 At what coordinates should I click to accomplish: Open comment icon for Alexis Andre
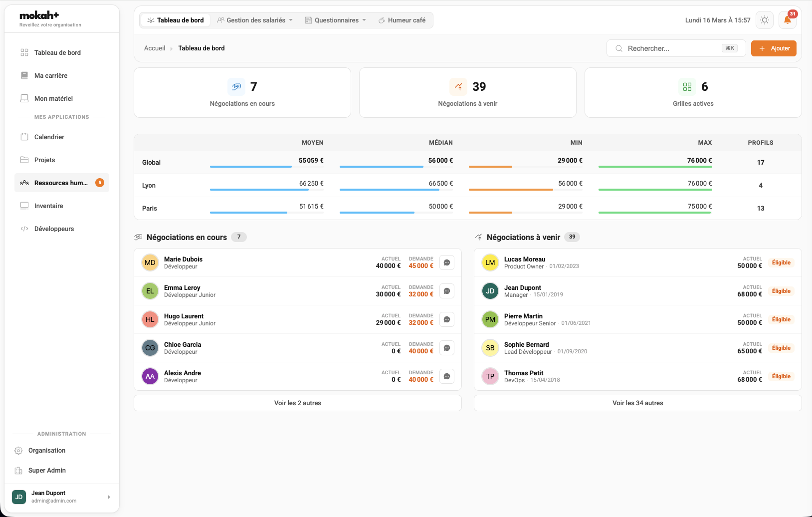click(447, 376)
